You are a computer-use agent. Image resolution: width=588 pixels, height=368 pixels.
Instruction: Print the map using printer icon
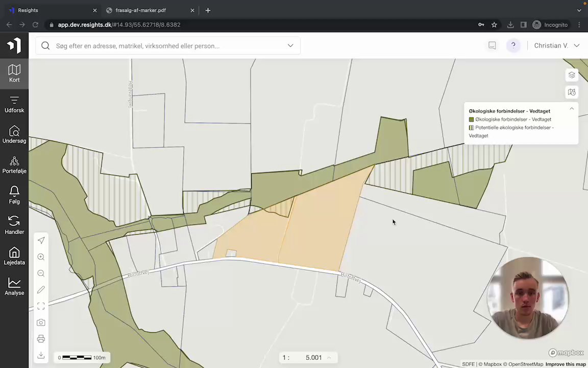41,339
